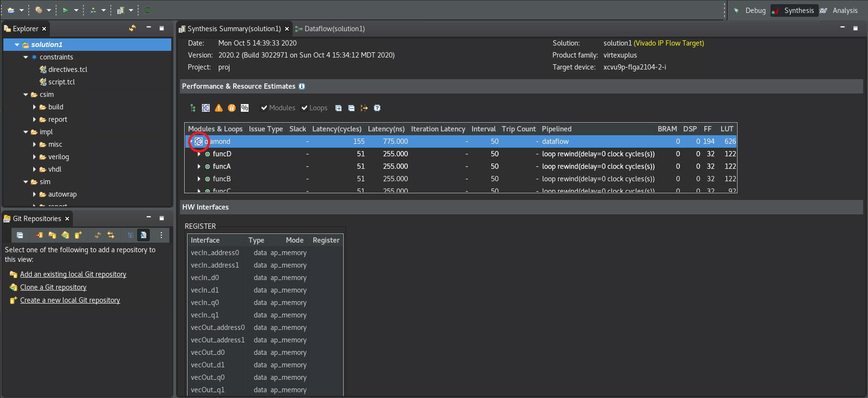Open the reports toolbar icon

[x=120, y=10]
